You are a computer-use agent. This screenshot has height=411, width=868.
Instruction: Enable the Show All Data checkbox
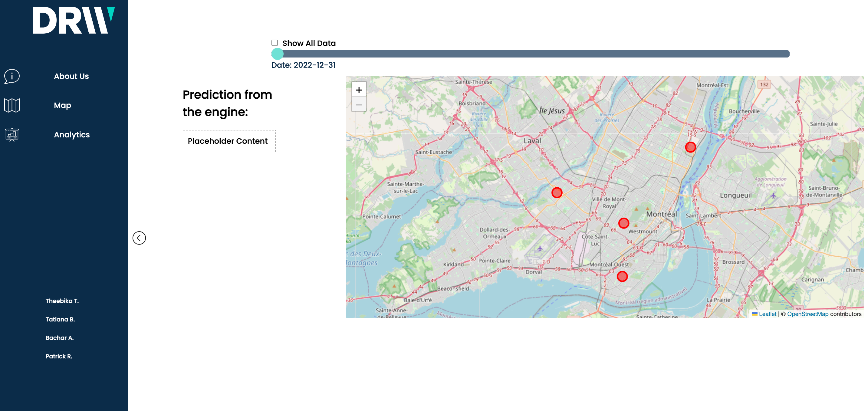275,43
